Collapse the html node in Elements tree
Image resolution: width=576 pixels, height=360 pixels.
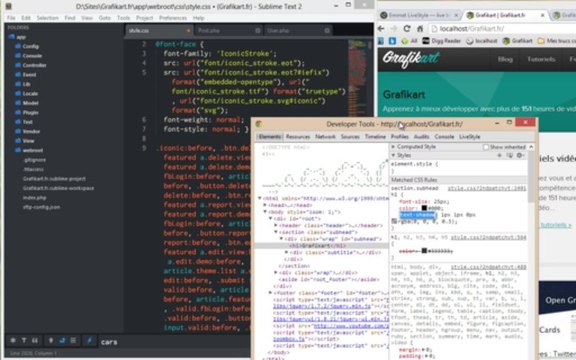coord(260,198)
